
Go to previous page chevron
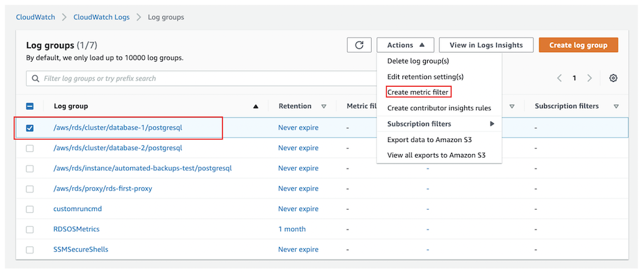click(559, 78)
